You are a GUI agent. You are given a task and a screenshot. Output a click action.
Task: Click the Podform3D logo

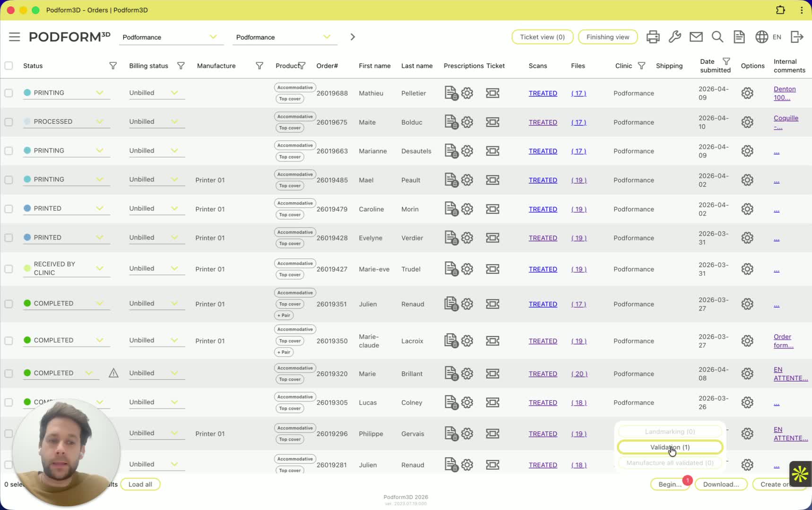point(69,37)
